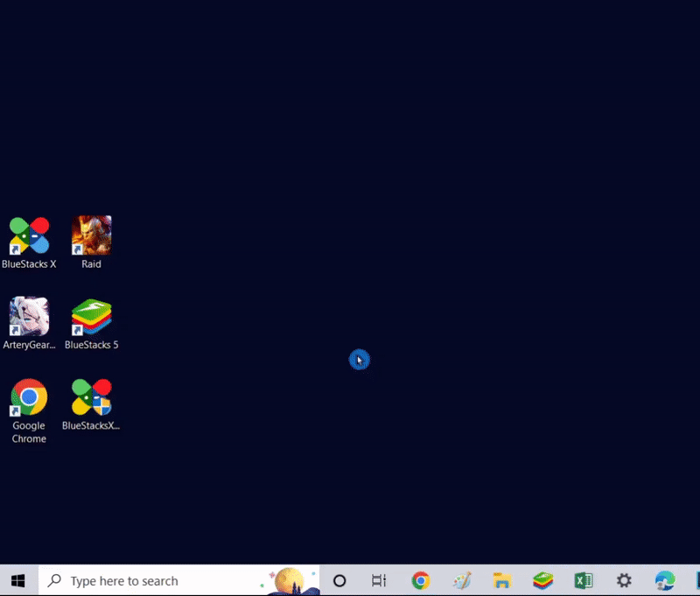Click the "BlueStacks X" label text

(x=29, y=263)
